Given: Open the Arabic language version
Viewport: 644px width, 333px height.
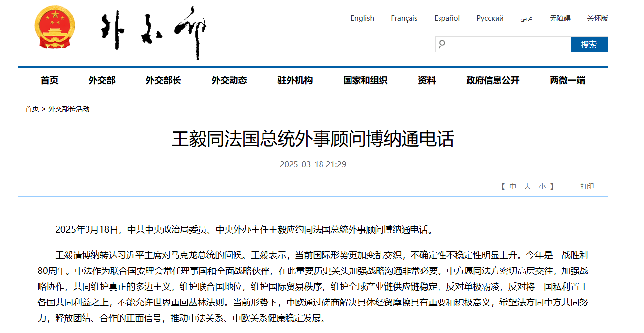Looking at the screenshot, I should coord(527,18).
